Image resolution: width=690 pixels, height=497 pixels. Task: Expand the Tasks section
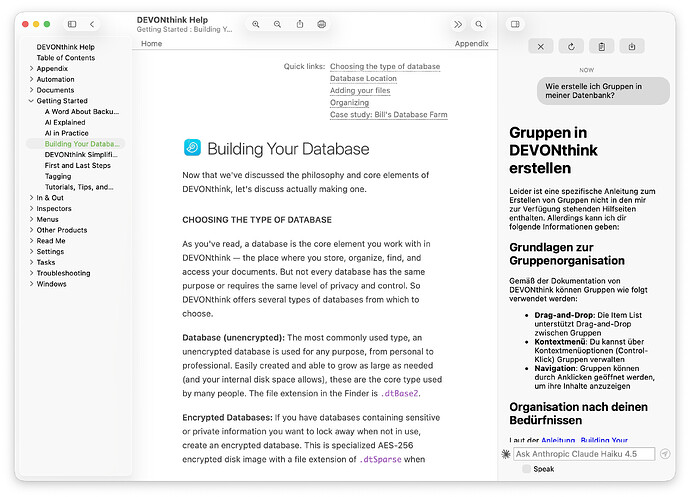coord(31,262)
